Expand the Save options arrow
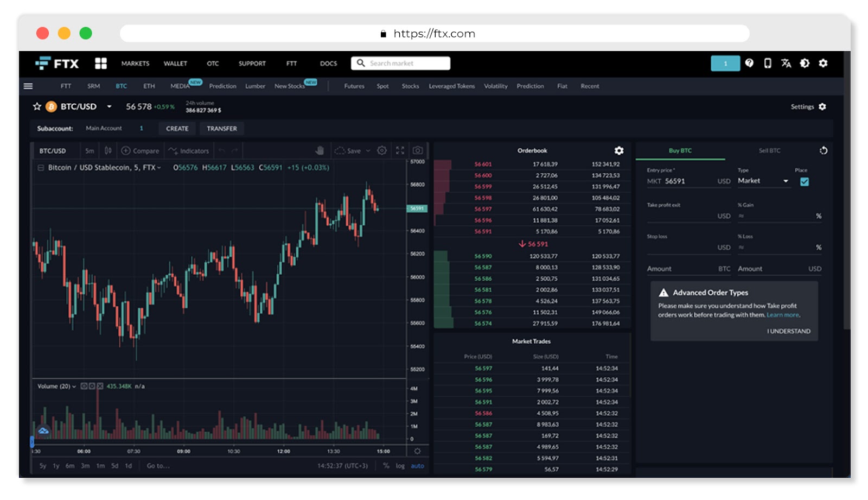This screenshot has width=868, height=500. (368, 150)
